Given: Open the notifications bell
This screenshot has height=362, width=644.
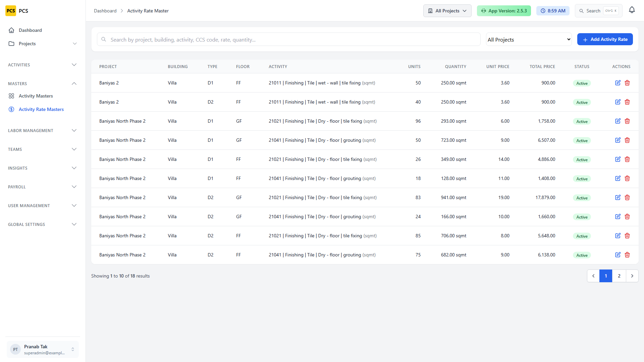Looking at the screenshot, I should (632, 10).
